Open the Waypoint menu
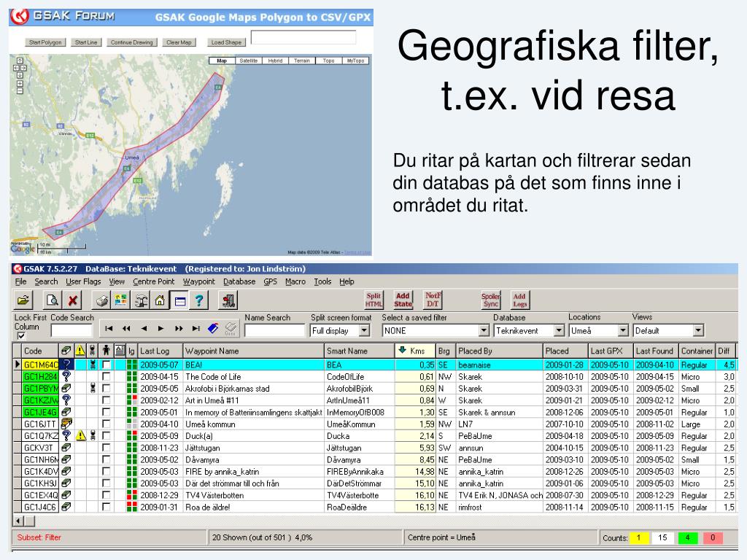This screenshot has width=747, height=560. 199,281
